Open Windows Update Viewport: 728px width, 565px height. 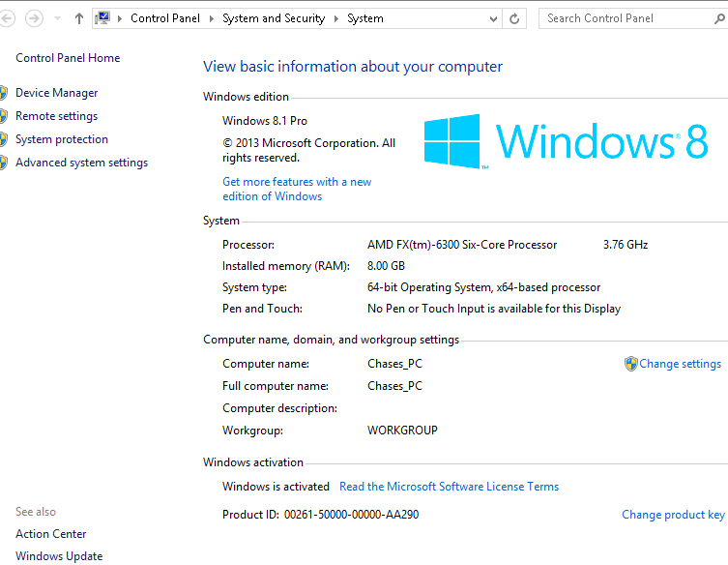[x=59, y=555]
